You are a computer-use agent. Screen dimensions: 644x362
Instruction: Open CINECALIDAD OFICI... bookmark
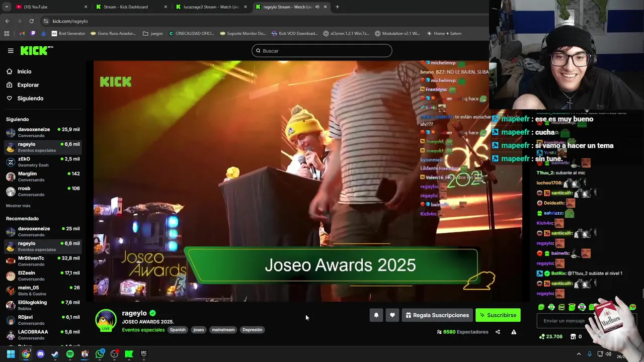coord(192,34)
